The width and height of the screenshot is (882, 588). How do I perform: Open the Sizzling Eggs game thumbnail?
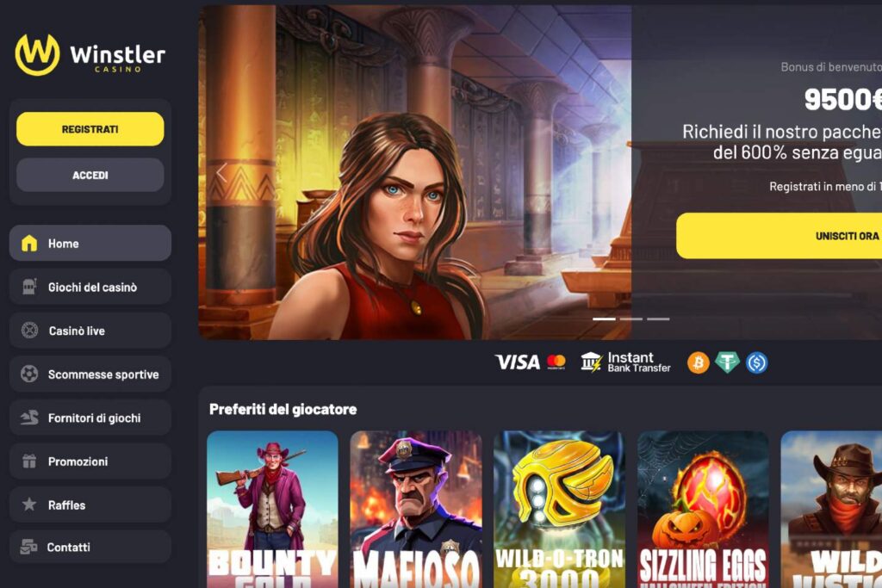[x=703, y=510]
